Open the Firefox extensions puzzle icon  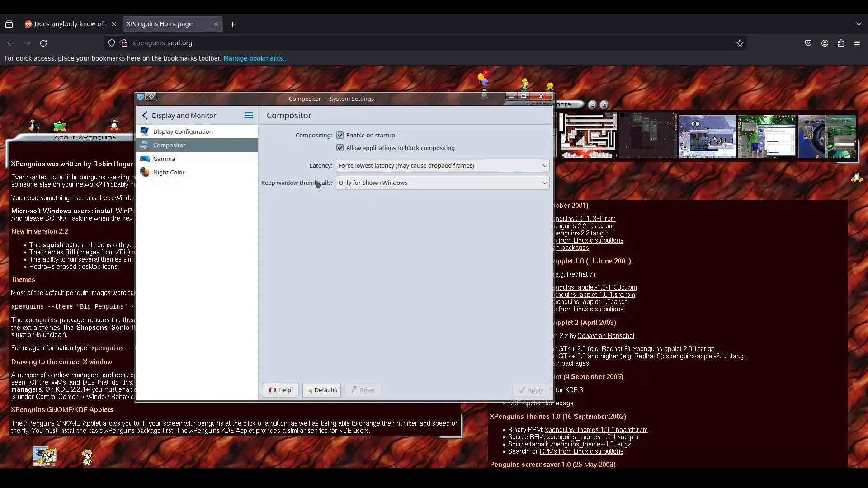(x=841, y=43)
